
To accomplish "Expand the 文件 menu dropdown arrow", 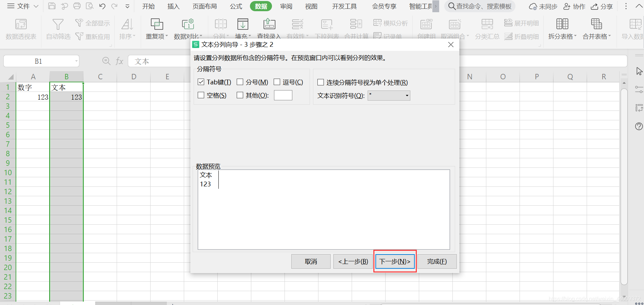I will (x=36, y=6).
